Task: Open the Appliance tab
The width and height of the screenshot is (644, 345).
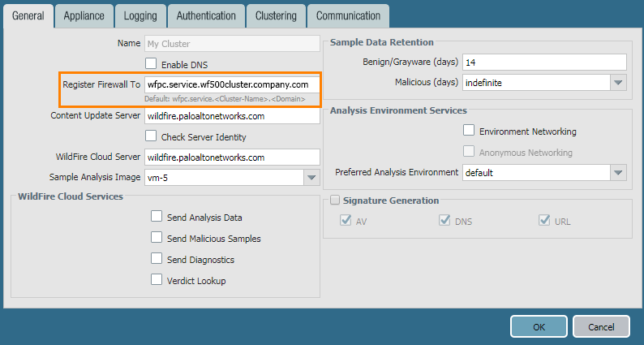Action: click(84, 15)
